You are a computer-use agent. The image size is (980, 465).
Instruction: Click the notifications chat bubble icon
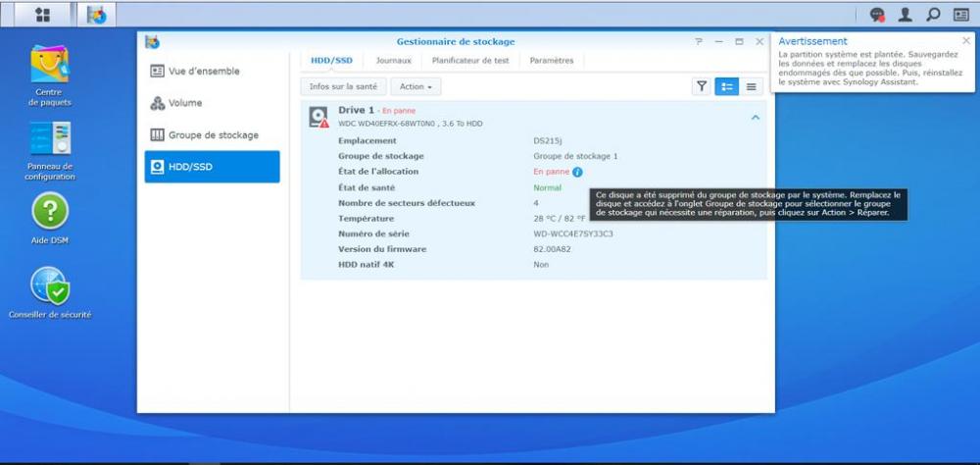(x=877, y=15)
